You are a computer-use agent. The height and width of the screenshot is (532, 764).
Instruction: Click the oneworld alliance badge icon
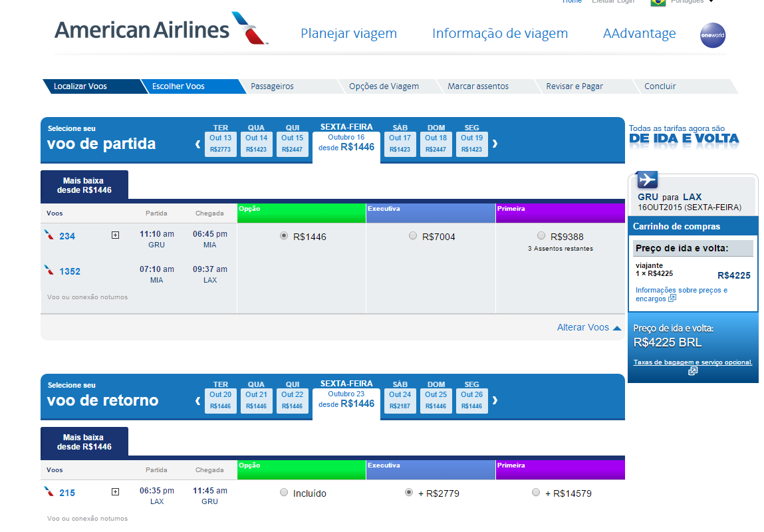(713, 36)
